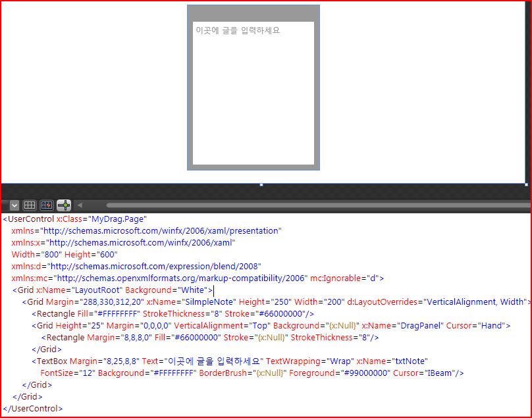Click the Cursor="IBeam" attribute

(424, 373)
